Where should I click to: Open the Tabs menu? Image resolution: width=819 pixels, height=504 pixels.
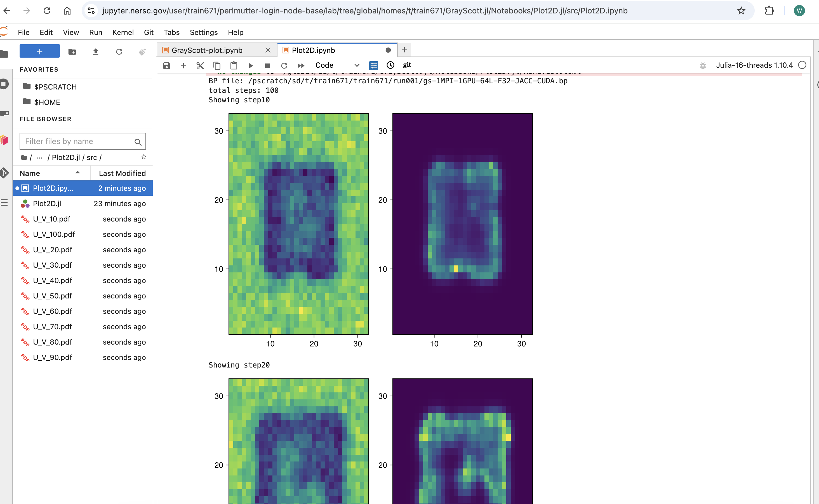pos(172,32)
